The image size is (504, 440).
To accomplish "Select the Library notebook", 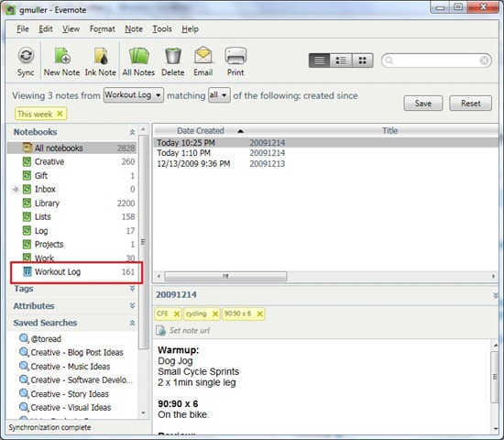I will click(72, 203).
